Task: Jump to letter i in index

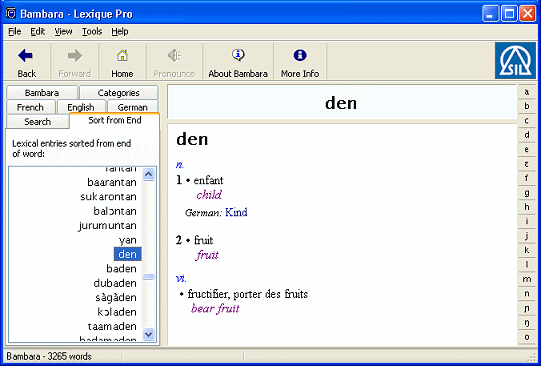Action: [x=527, y=221]
